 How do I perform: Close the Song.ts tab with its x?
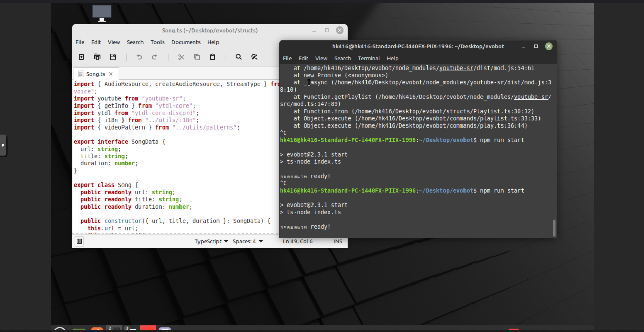click(110, 74)
